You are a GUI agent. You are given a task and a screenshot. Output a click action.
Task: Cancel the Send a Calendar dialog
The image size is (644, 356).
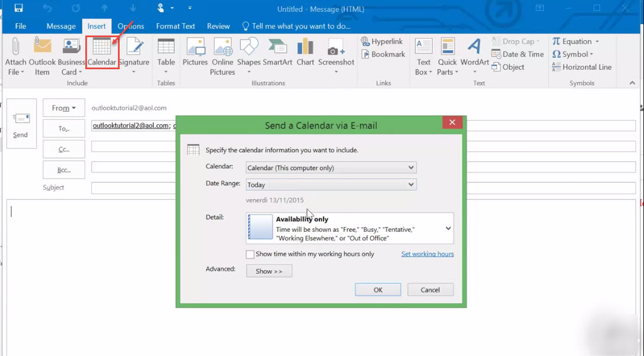[x=430, y=290]
